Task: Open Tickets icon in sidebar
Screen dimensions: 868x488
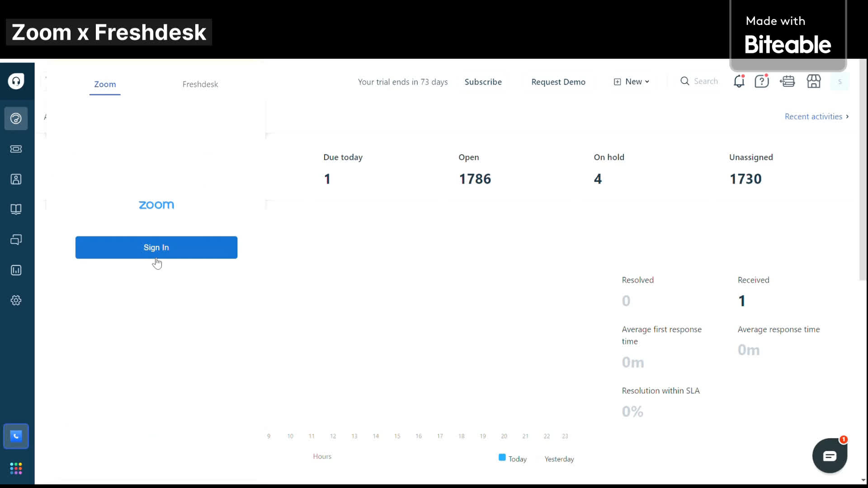Action: pyautogui.click(x=16, y=149)
